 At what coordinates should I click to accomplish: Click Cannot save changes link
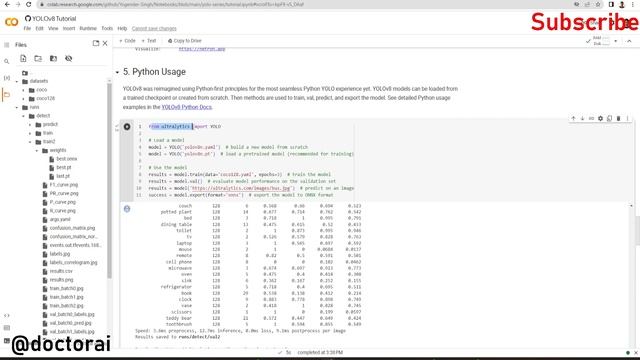tap(154, 29)
